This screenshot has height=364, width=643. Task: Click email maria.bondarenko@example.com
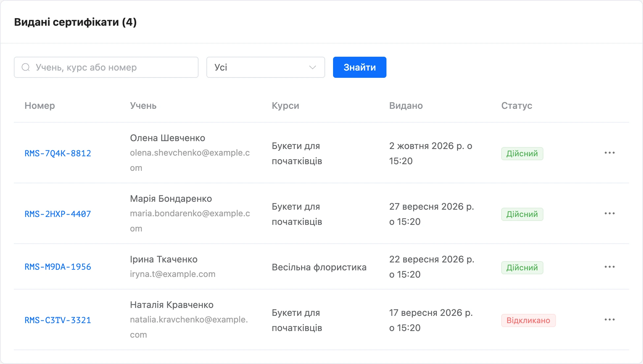coord(190,221)
